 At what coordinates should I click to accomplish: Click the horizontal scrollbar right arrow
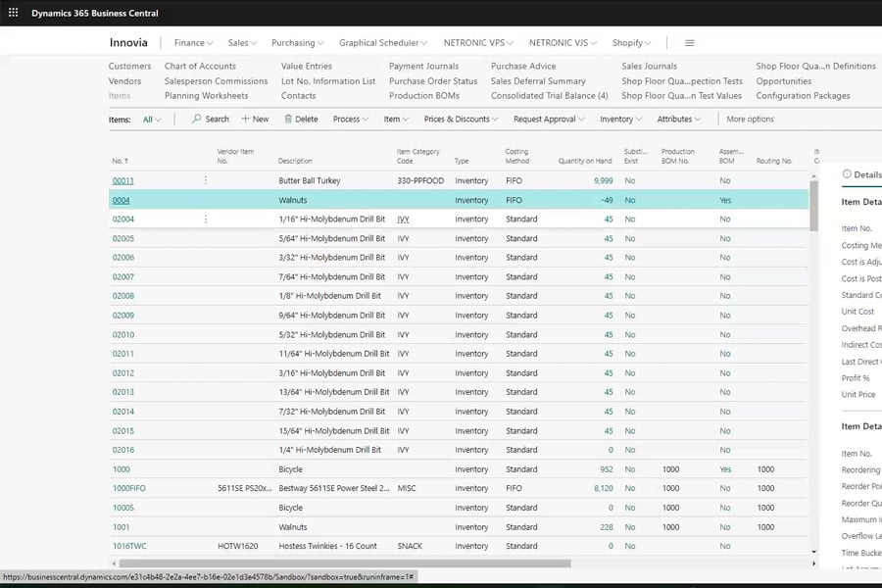pos(813,563)
